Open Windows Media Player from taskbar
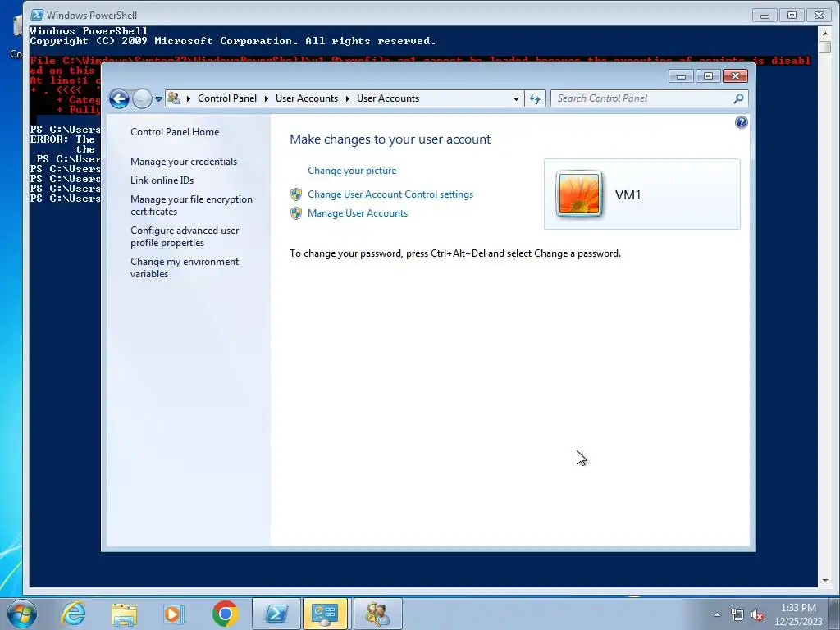Image resolution: width=840 pixels, height=630 pixels. [174, 614]
